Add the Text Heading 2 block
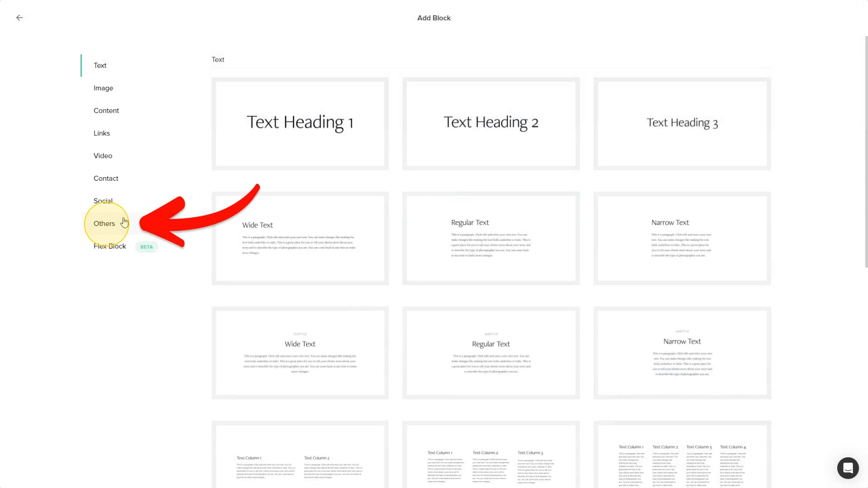This screenshot has height=488, width=868. [x=491, y=124]
